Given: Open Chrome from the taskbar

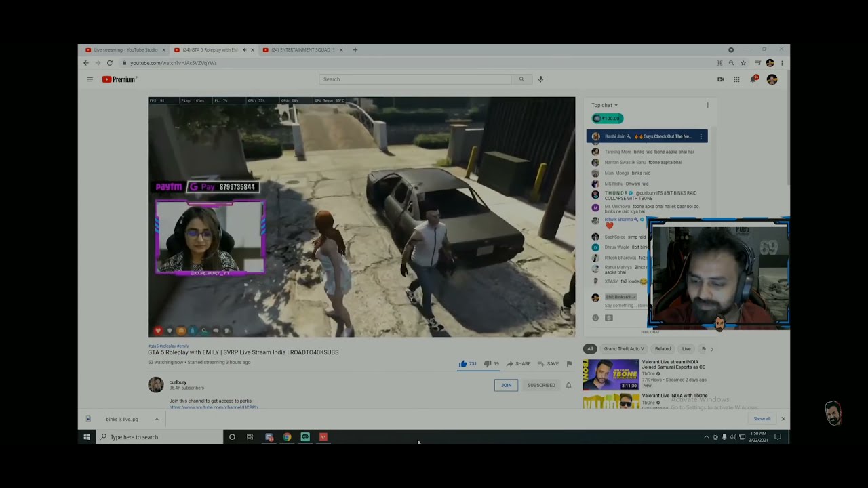Looking at the screenshot, I should point(287,437).
